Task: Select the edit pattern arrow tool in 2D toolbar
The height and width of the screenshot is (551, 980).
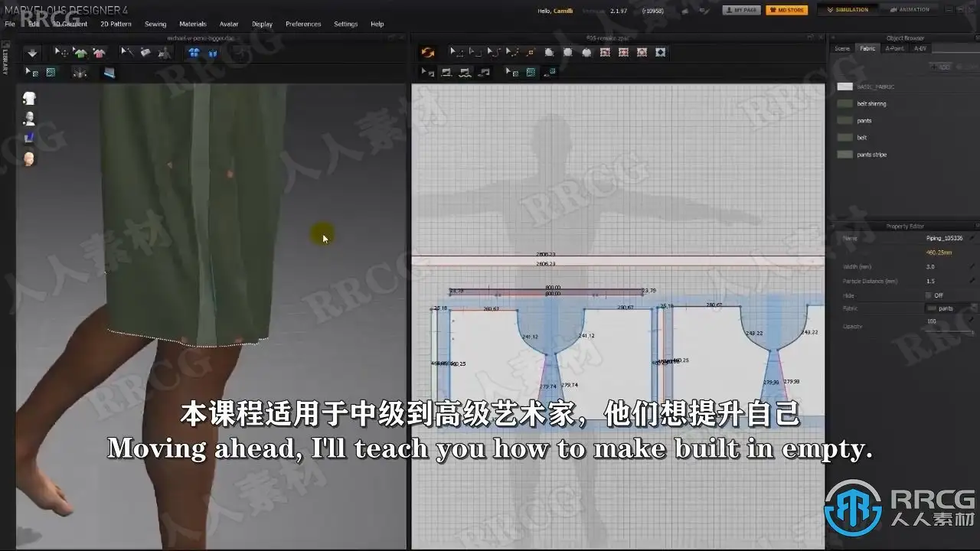Action: 457,53
